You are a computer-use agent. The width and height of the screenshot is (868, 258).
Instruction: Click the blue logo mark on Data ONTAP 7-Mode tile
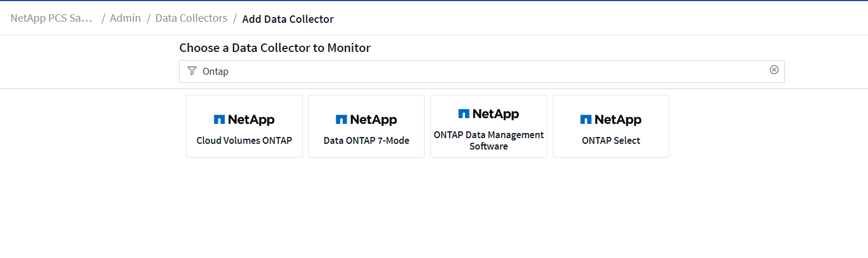pyautogui.click(x=341, y=120)
